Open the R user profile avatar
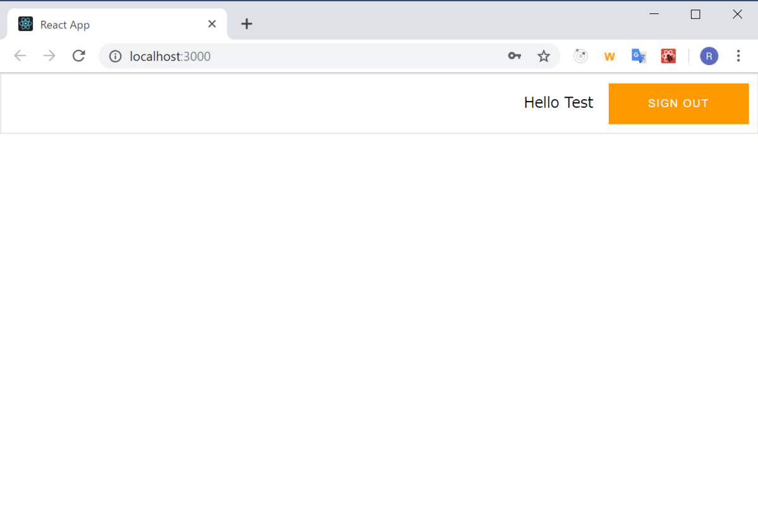 tap(709, 56)
